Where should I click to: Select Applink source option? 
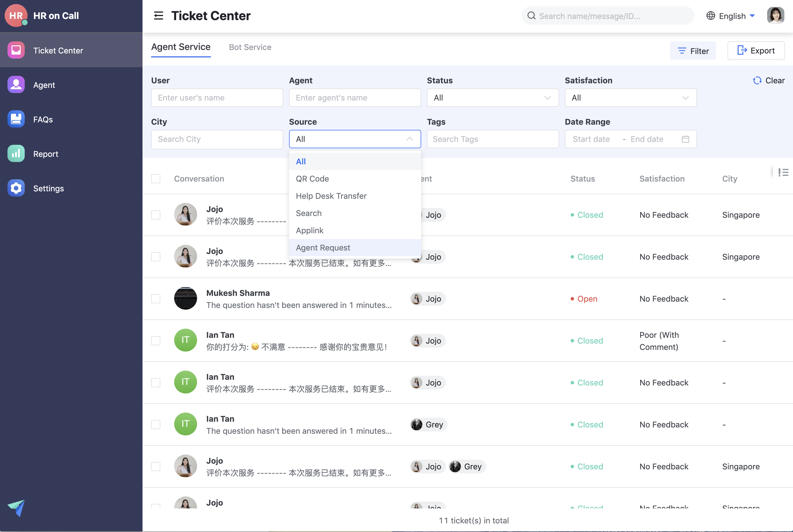click(x=355, y=230)
